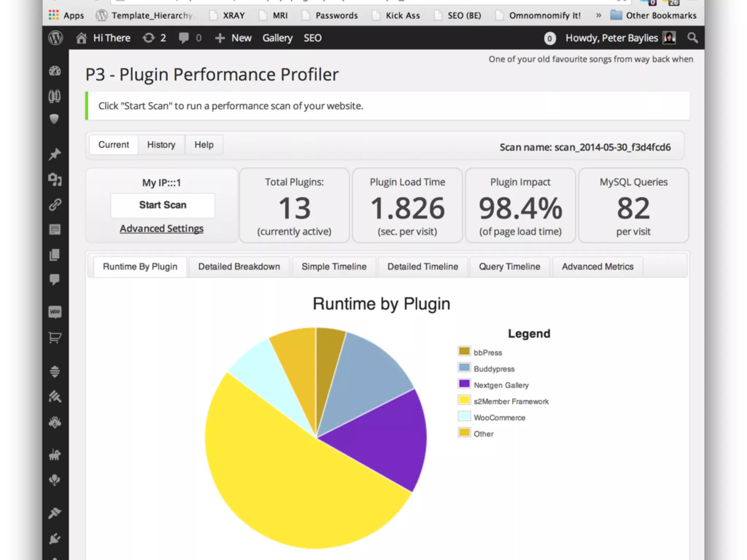Open the pinata animal icon in sidebar
Screen dimensions: 747x560
[x=55, y=455]
